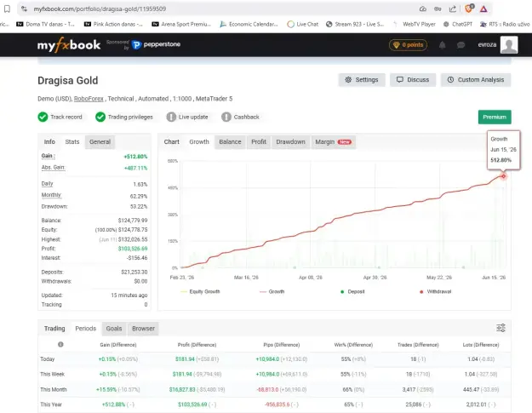Click the Trading privileges green checkmark icon
The image size is (532, 413).
click(100, 117)
